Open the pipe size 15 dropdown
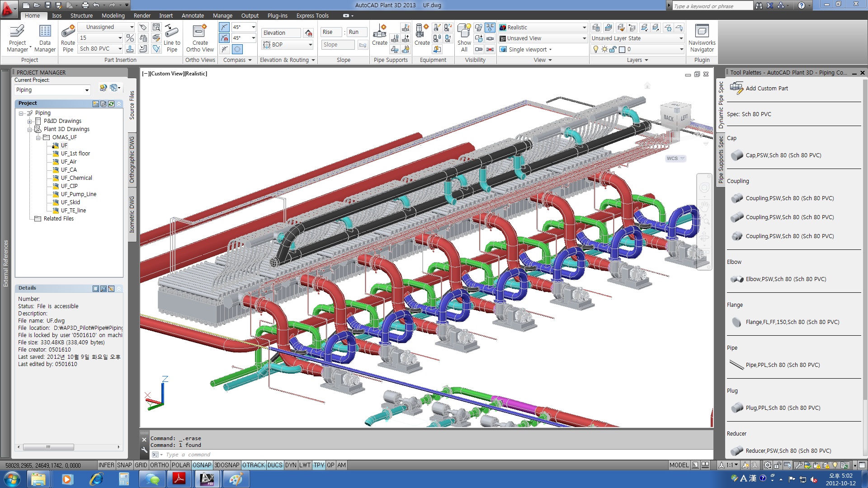 120,38
